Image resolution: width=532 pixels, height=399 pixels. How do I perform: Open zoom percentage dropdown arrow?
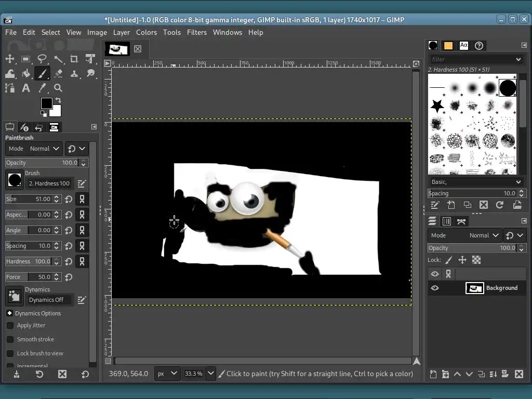pyautogui.click(x=211, y=374)
